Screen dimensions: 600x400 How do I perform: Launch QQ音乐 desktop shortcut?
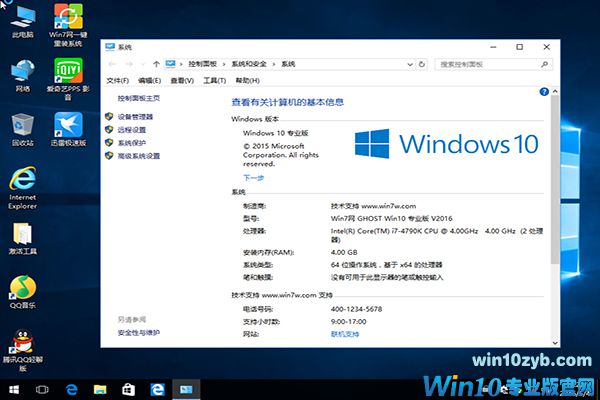point(23,292)
